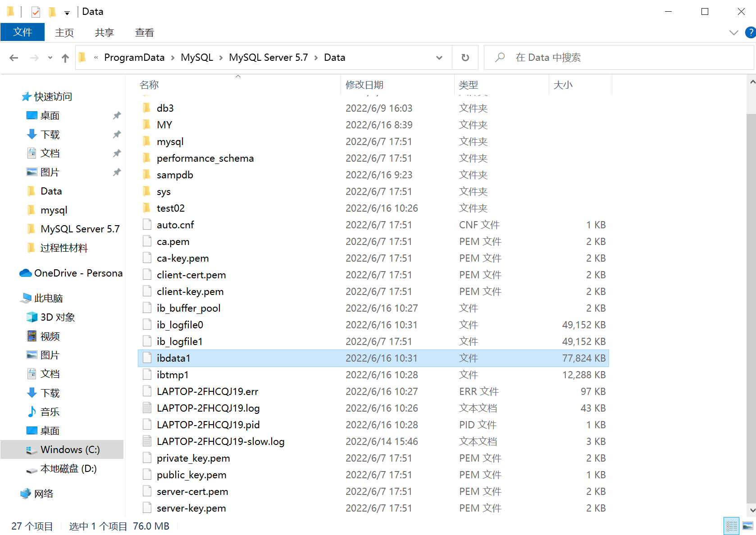756x535 pixels.
Task: Select the sys folder icon
Action: tap(147, 191)
